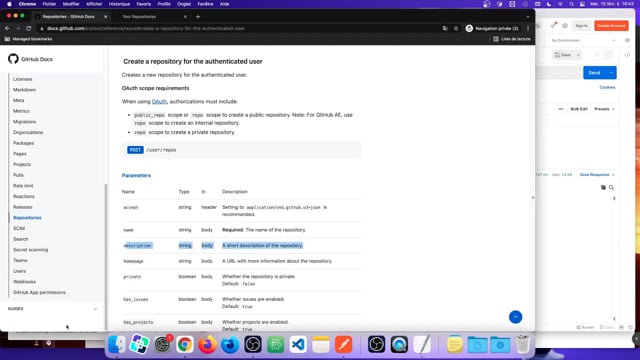Image resolution: width=640 pixels, height=360 pixels.
Task: Launch Firefox from the Dock
Action: coord(207,344)
